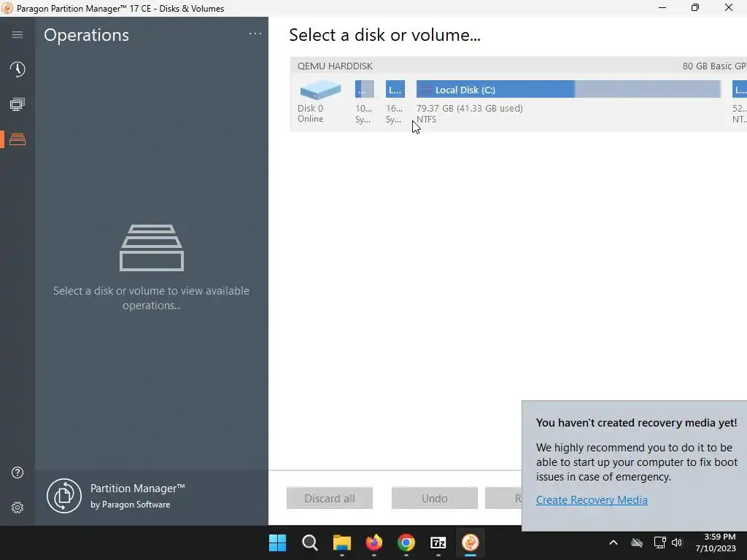Select the Disks & Volumes orange icon

pyautogui.click(x=18, y=139)
